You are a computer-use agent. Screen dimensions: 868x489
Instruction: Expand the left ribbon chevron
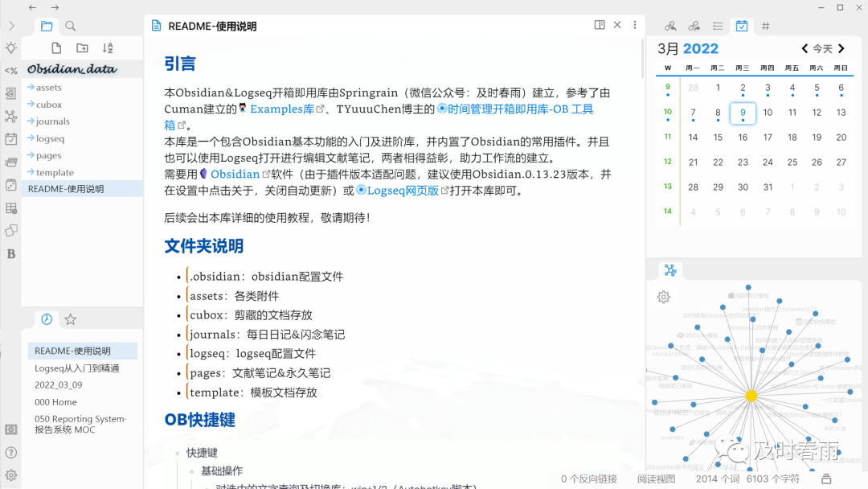(x=11, y=26)
